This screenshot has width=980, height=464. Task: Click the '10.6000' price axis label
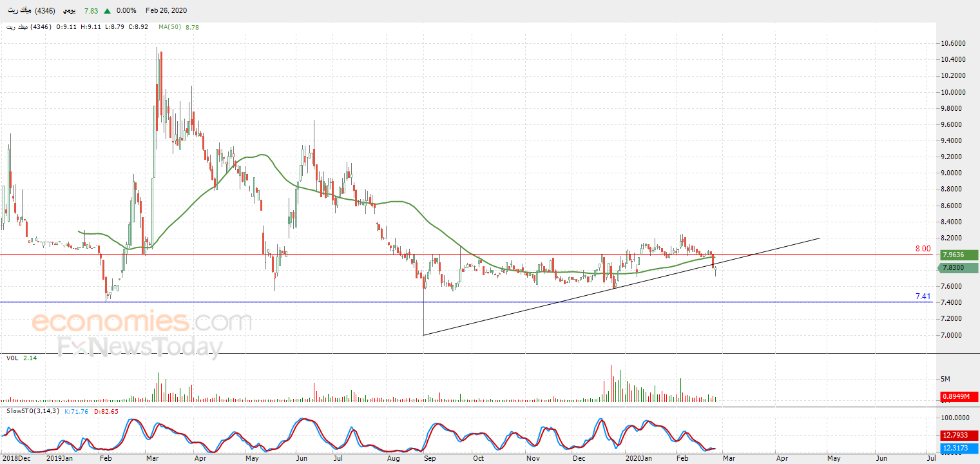click(953, 43)
